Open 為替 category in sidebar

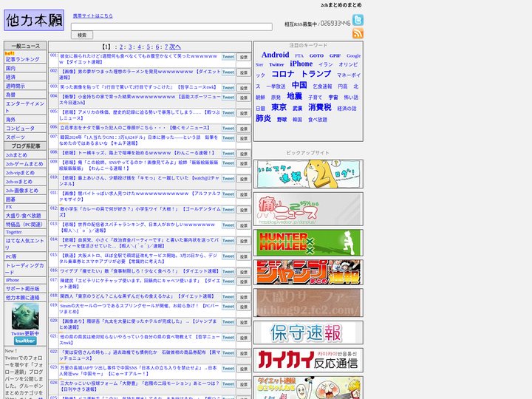click(x=10, y=95)
